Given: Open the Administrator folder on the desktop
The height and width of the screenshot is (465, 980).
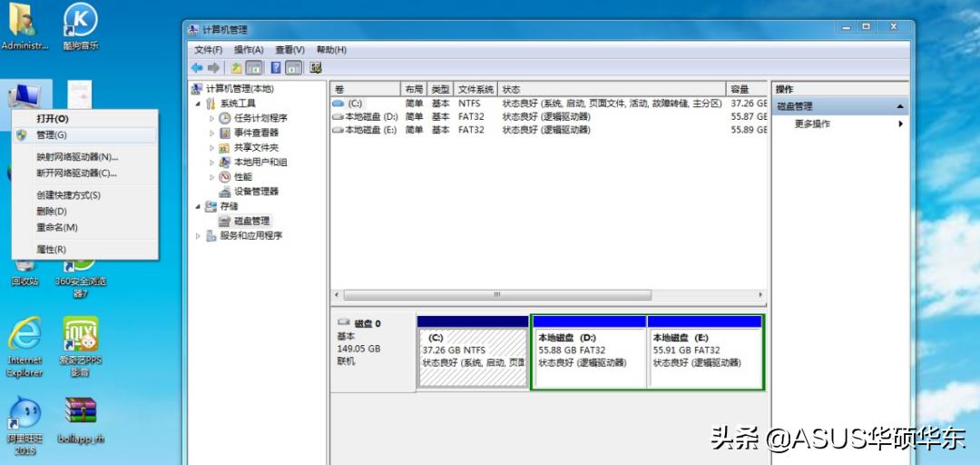Looking at the screenshot, I should point(24,27).
